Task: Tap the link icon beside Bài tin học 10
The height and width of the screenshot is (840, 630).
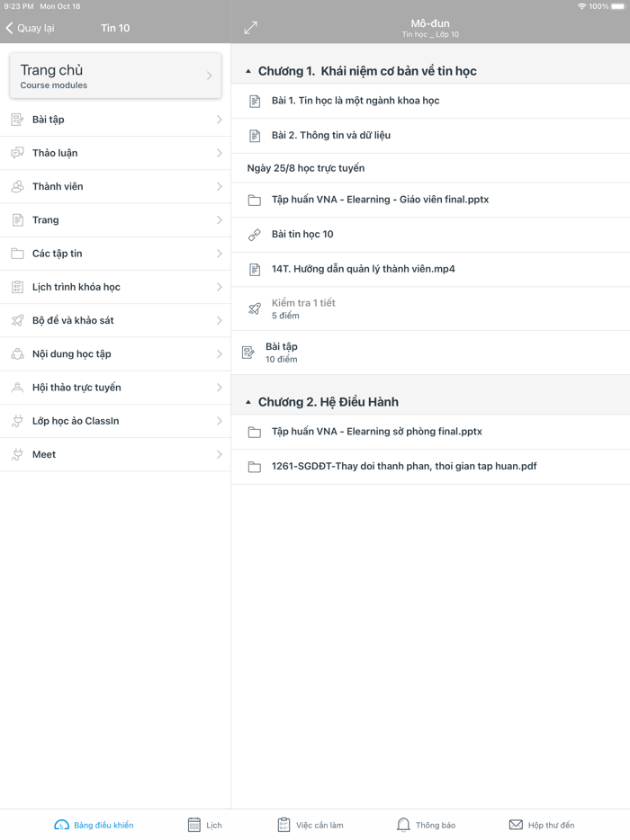Action: click(x=255, y=235)
